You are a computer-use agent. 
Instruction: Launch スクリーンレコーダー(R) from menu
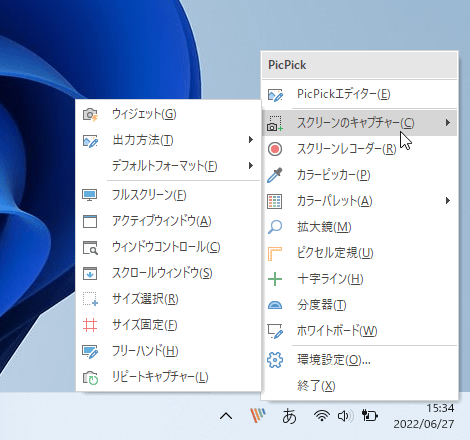coord(360,149)
